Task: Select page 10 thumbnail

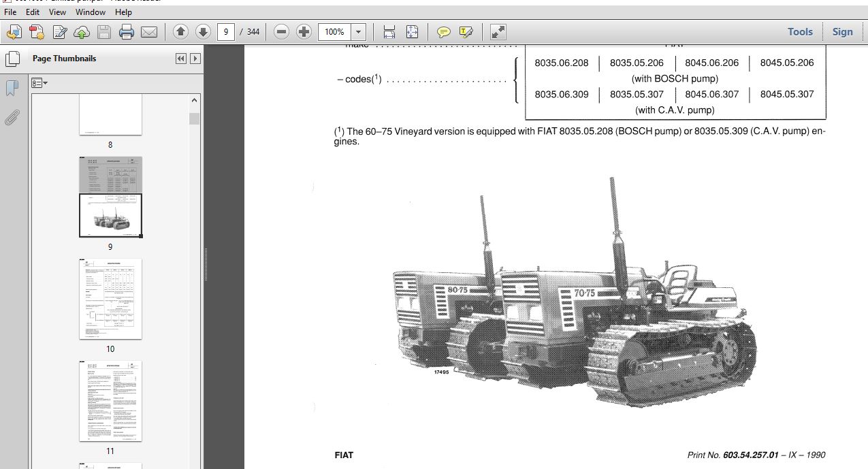Action: 110,298
